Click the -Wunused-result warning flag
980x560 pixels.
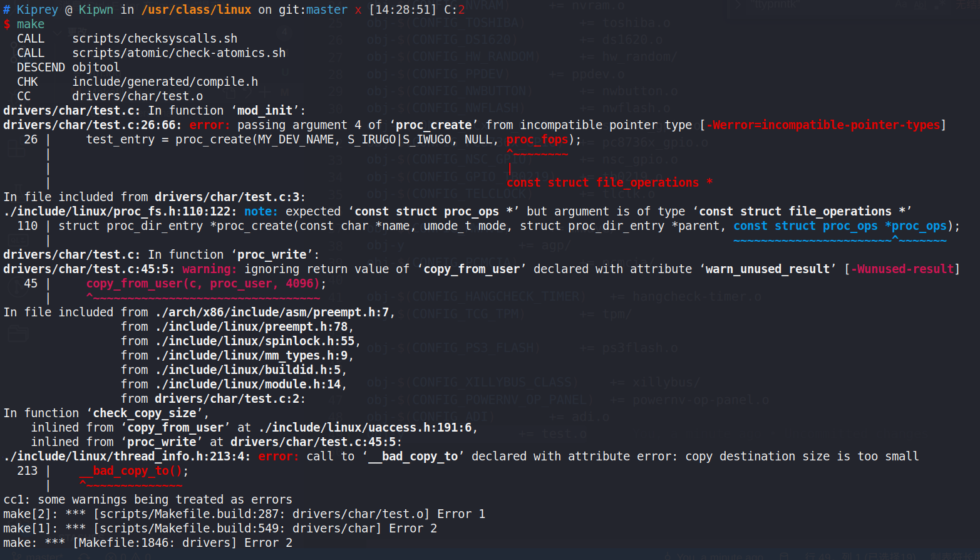pyautogui.click(x=902, y=269)
